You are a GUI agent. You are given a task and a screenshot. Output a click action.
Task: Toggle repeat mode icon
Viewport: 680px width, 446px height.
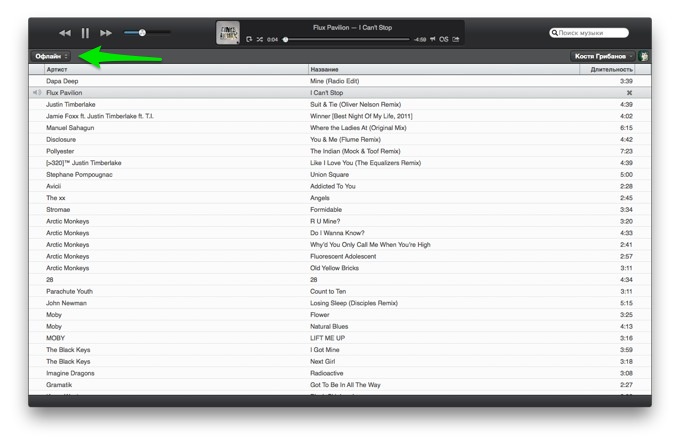click(249, 39)
